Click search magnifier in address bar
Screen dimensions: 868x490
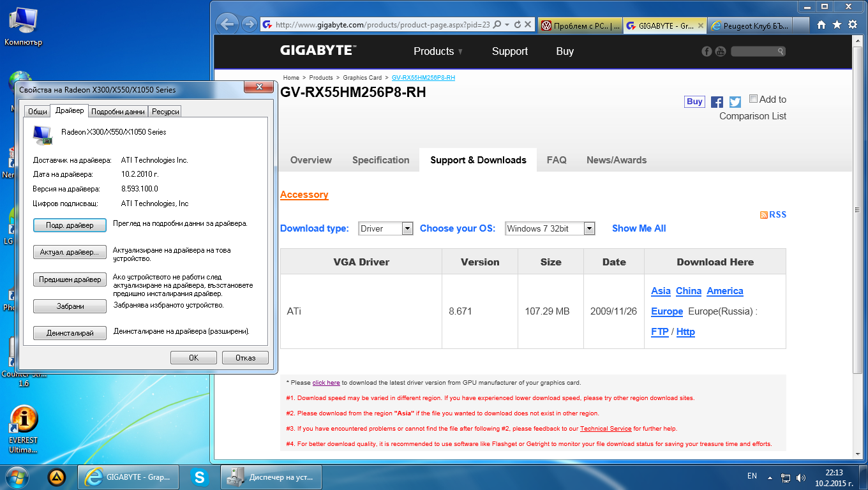(498, 25)
